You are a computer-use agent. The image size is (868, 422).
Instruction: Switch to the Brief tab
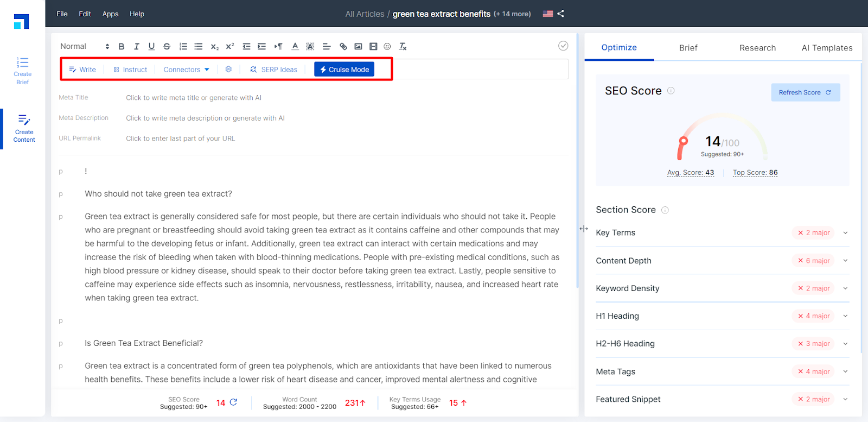point(688,48)
